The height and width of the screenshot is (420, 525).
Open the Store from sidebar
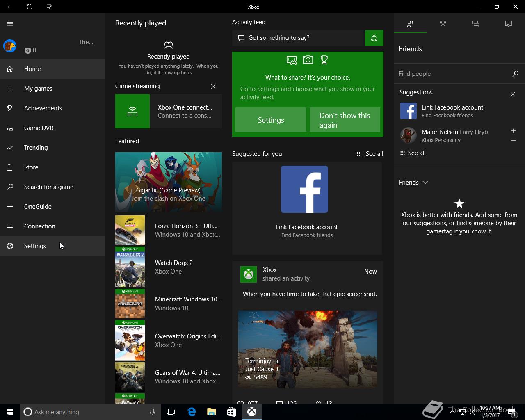[52, 167]
